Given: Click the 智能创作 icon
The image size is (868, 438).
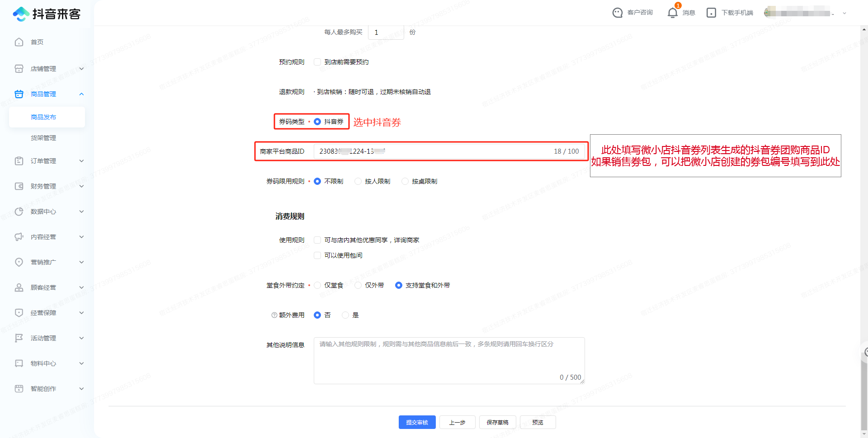Looking at the screenshot, I should pyautogui.click(x=19, y=389).
